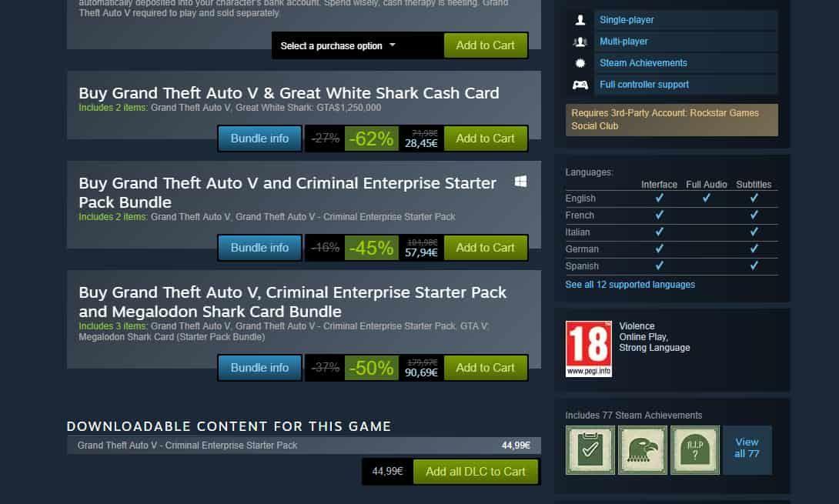The image size is (839, 504).
Task: Click the Windows platform icon on Starter Pack bundle
Action: pos(520,182)
